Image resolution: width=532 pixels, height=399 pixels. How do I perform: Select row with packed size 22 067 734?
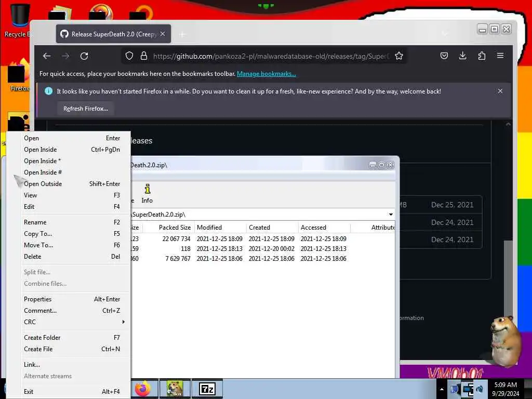click(x=262, y=239)
